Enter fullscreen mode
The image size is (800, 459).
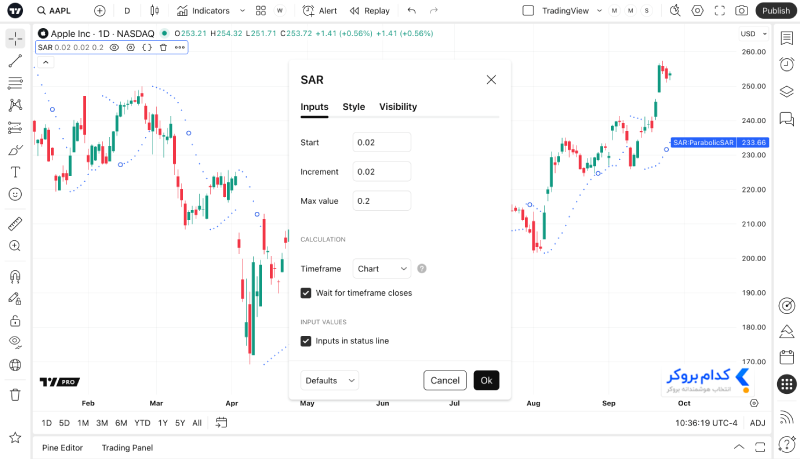[x=719, y=11]
